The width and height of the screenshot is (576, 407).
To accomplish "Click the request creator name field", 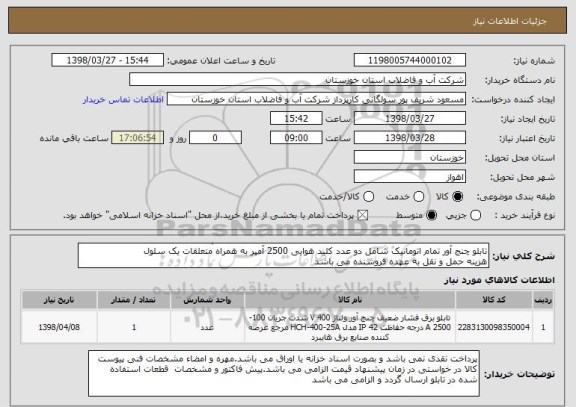I will [316, 100].
